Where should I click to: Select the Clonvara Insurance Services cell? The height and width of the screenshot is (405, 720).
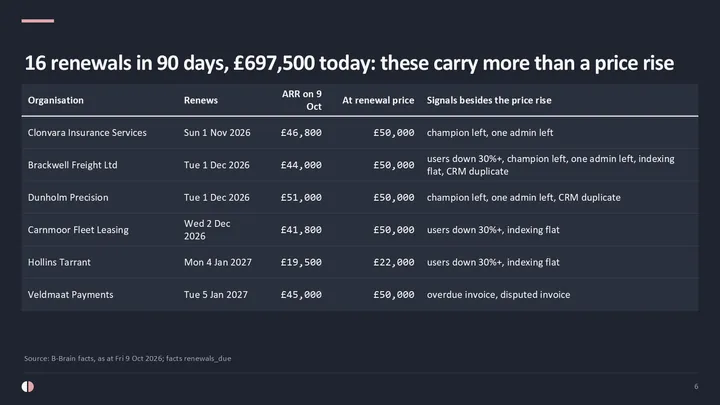[87, 133]
